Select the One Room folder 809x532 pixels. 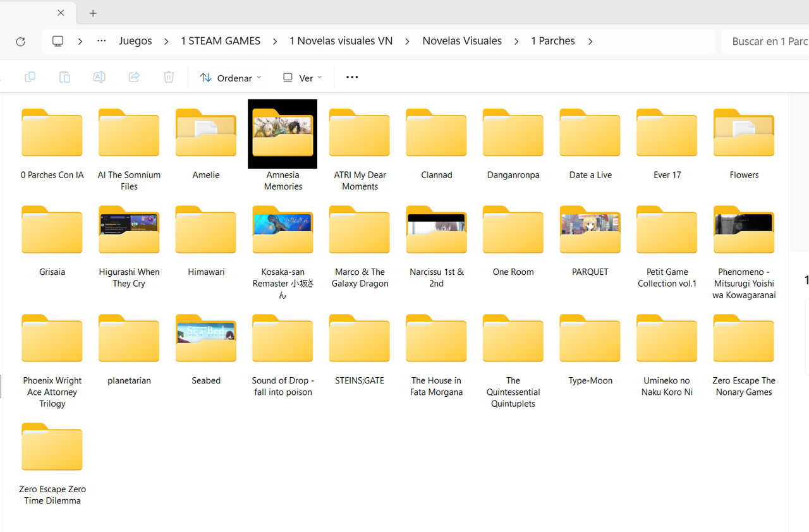tap(513, 230)
